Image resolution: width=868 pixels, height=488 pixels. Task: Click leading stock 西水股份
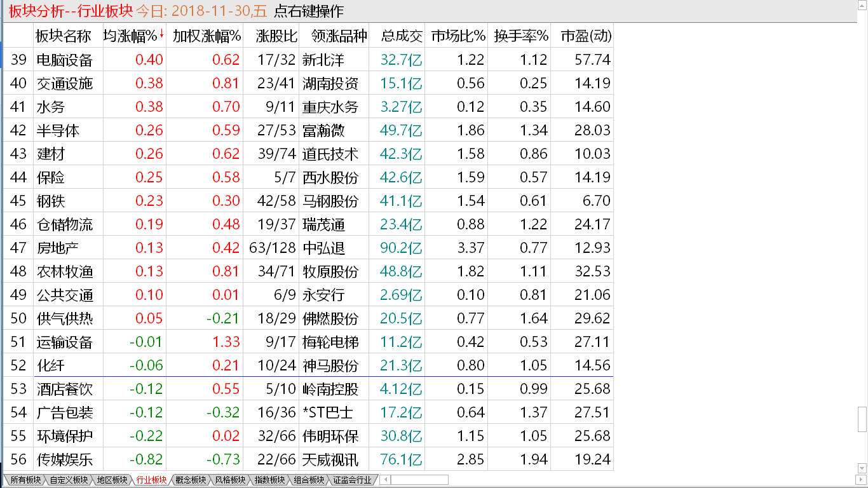click(x=330, y=177)
